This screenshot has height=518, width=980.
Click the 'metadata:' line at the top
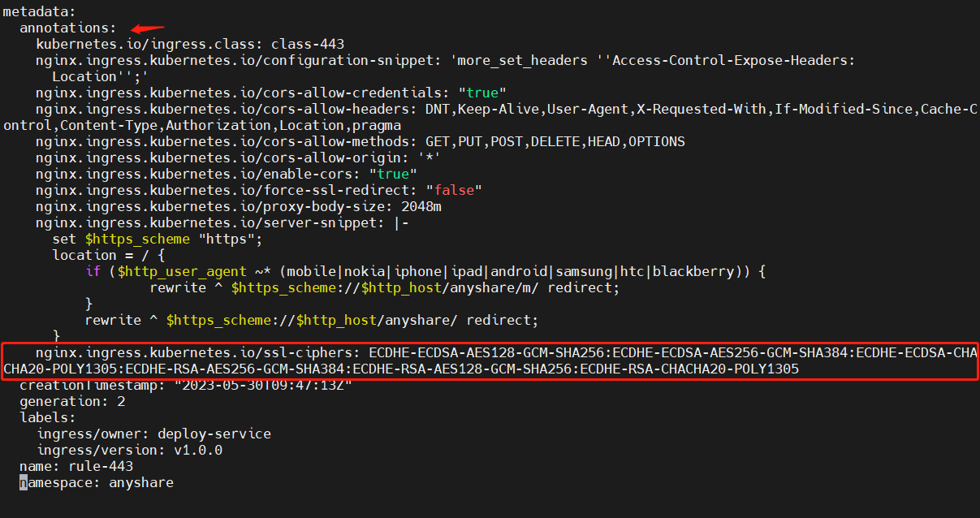coord(40,11)
